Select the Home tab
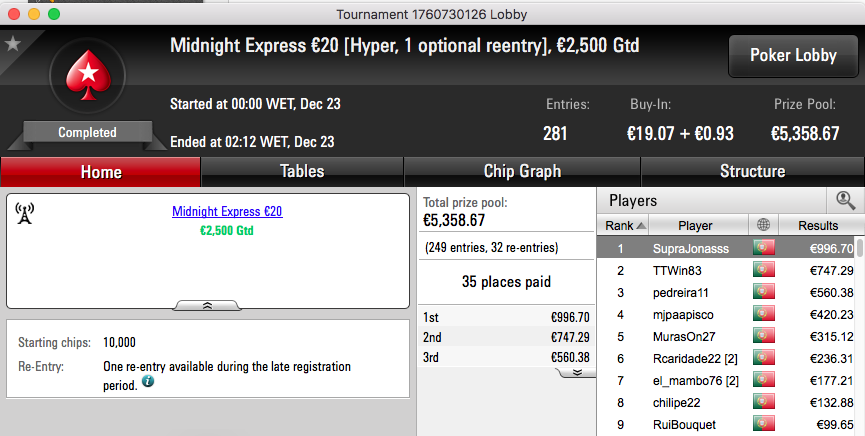Viewport: 865px width, 436px height. [100, 172]
